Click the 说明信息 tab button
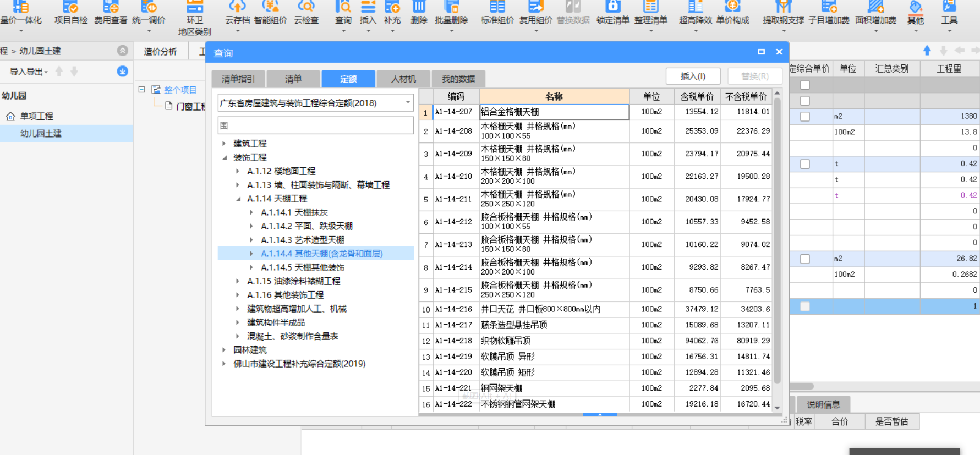 pyautogui.click(x=823, y=404)
